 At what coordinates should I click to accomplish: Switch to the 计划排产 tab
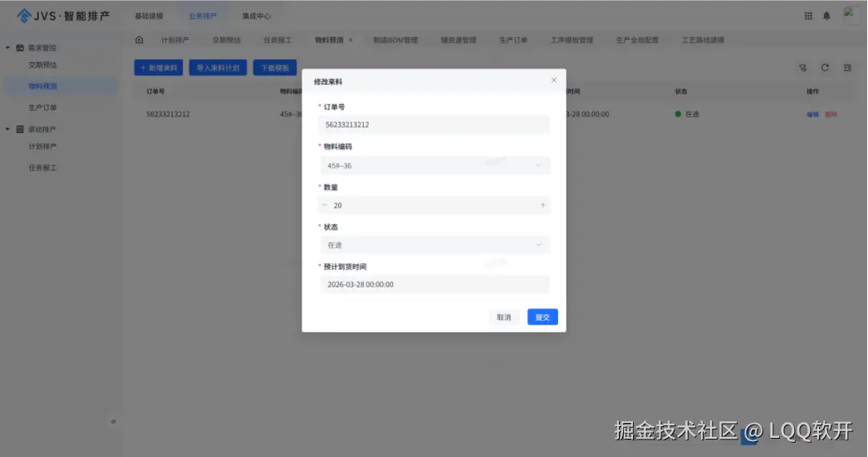[x=175, y=40]
